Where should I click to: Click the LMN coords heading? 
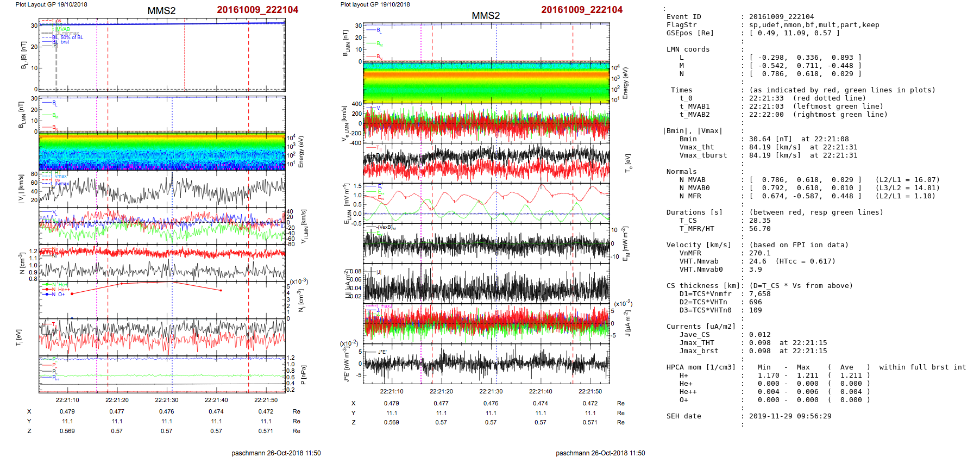688,49
